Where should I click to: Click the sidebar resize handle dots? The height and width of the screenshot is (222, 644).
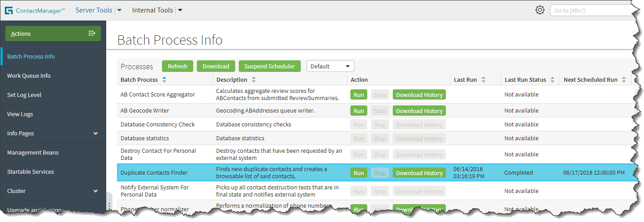pyautogui.click(x=109, y=205)
